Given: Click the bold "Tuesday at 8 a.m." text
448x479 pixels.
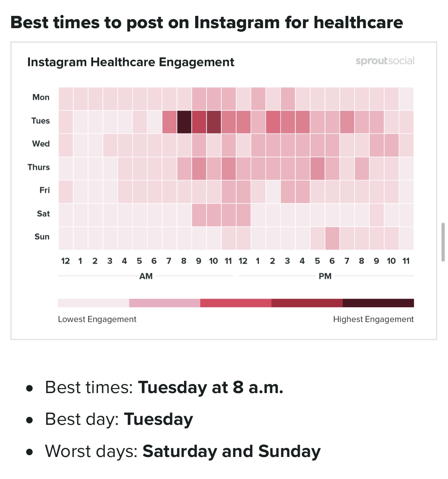Looking at the screenshot, I should click(211, 387).
